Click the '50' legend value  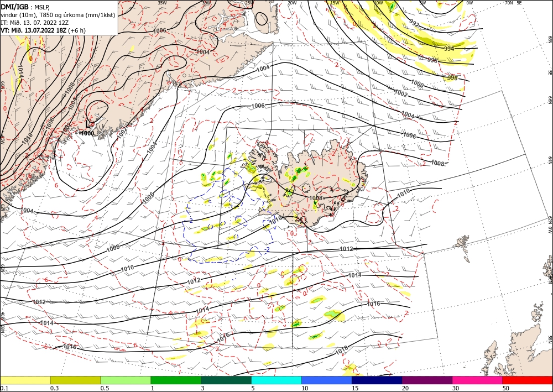506,388
